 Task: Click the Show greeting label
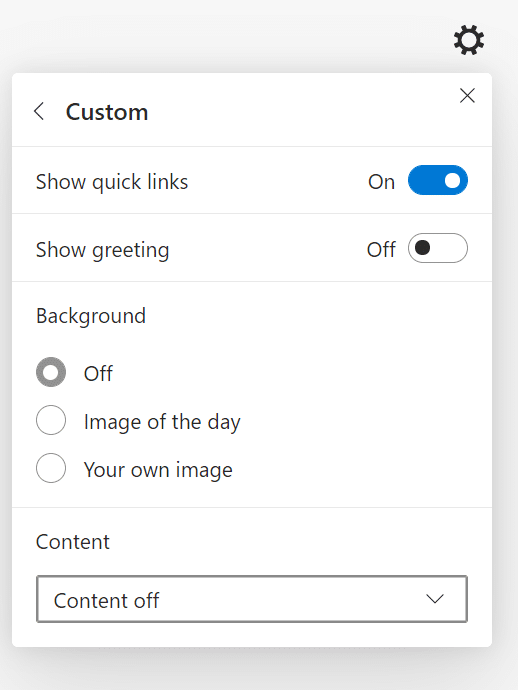pos(103,250)
